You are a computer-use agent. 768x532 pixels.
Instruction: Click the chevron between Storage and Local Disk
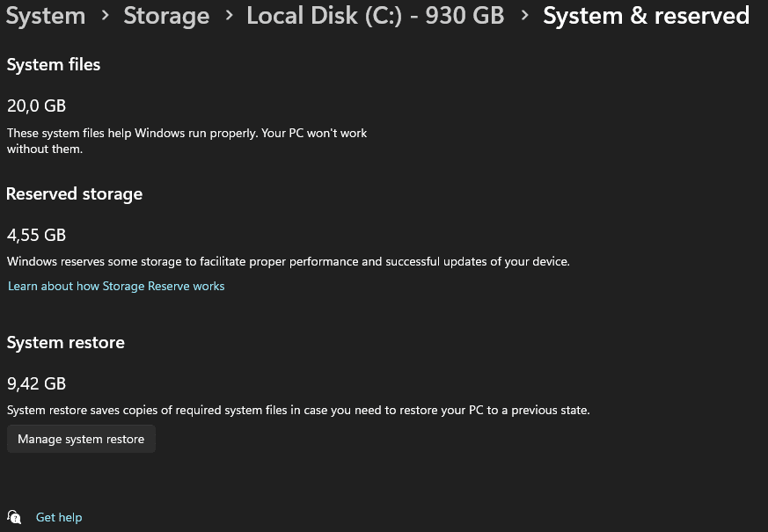click(x=228, y=16)
